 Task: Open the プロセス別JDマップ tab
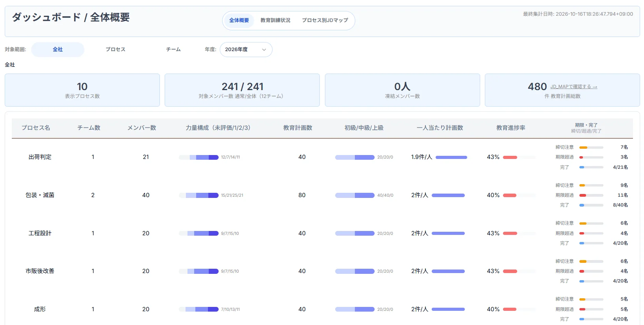[325, 20]
